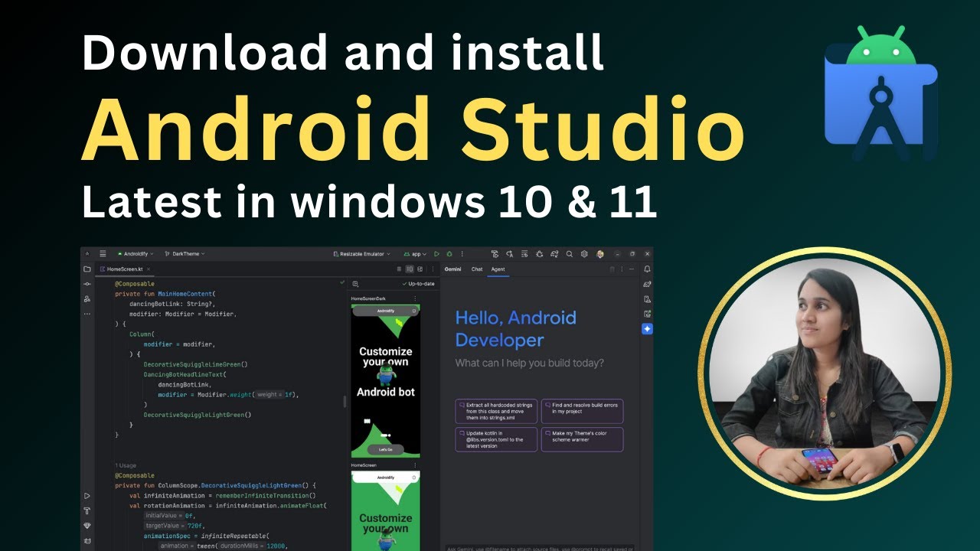The image size is (980, 551).
Task: Open kebab menu for HomeScreenDark preview
Action: coord(415,298)
